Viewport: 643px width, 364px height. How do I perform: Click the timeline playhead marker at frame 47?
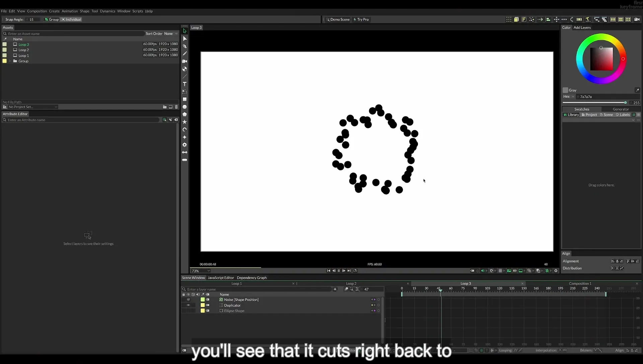pyautogui.click(x=440, y=290)
